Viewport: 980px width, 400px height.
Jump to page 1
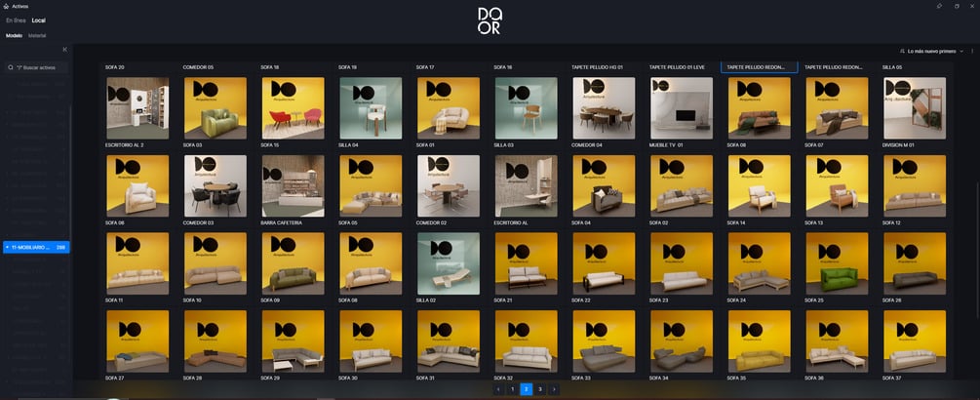[x=513, y=389]
